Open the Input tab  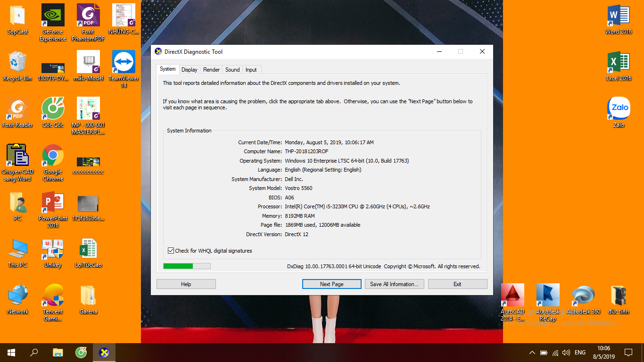(x=251, y=70)
